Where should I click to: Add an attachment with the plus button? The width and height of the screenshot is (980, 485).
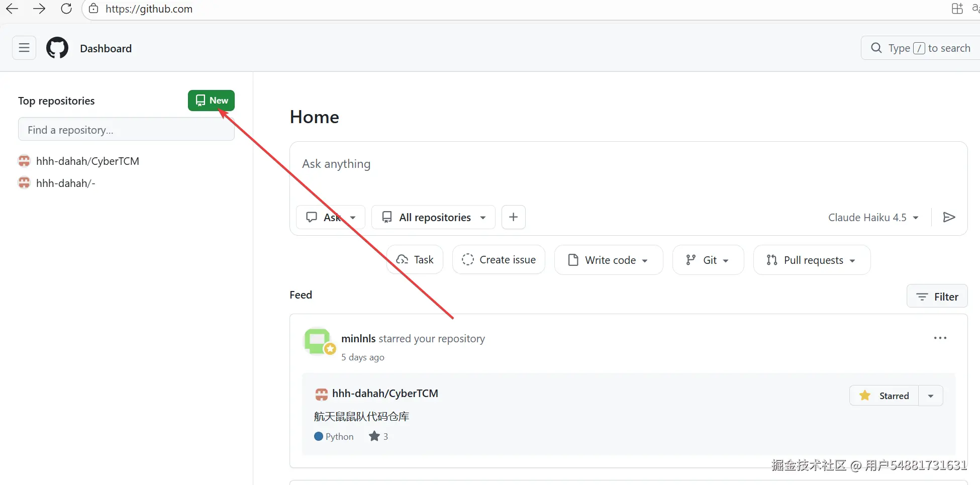[514, 217]
